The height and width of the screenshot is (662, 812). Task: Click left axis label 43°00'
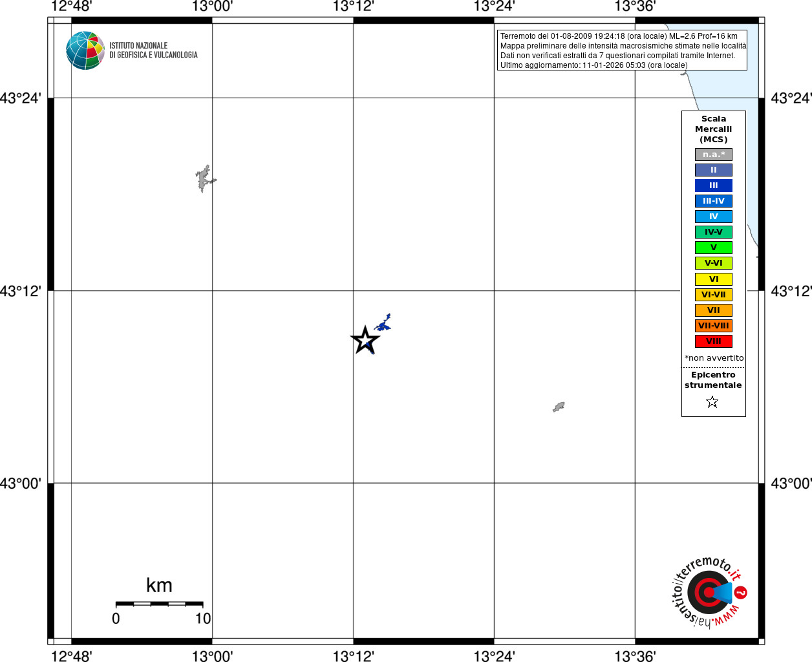[x=21, y=484]
